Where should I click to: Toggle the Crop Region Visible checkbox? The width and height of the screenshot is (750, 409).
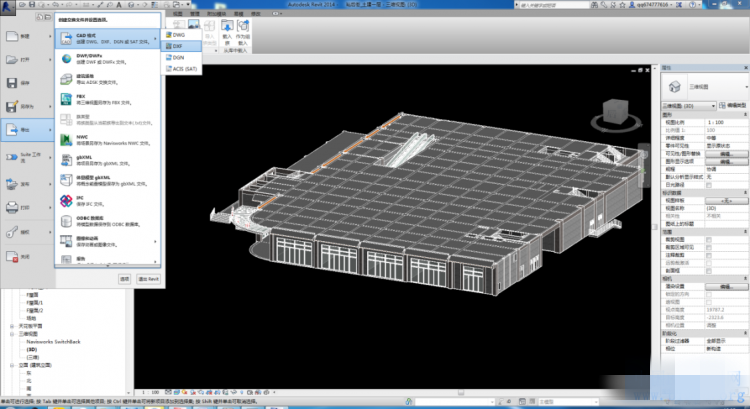(709, 247)
